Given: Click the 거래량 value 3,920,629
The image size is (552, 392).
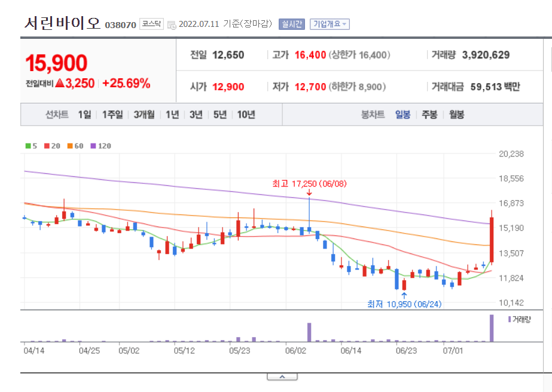Looking at the screenshot, I should [x=486, y=55].
